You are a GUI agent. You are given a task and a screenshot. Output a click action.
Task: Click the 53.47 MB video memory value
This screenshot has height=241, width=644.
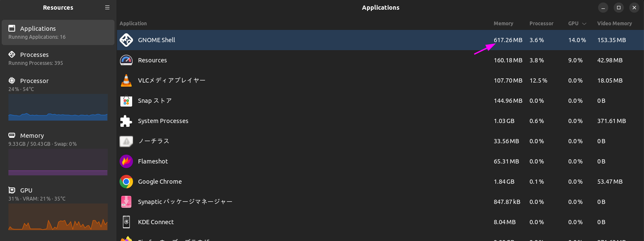pyautogui.click(x=610, y=182)
